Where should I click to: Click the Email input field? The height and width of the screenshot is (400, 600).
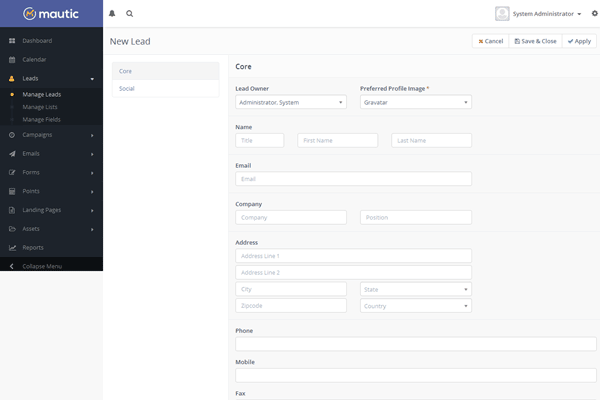point(353,179)
